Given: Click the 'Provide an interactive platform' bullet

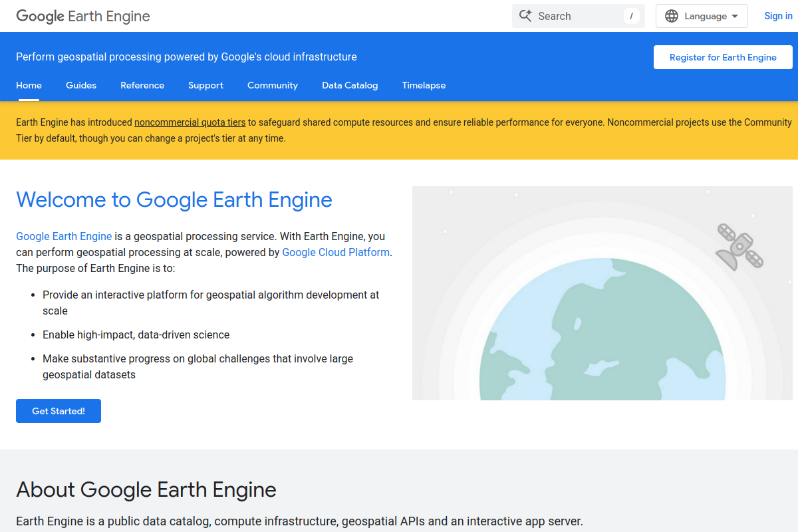Looking at the screenshot, I should 211,303.
